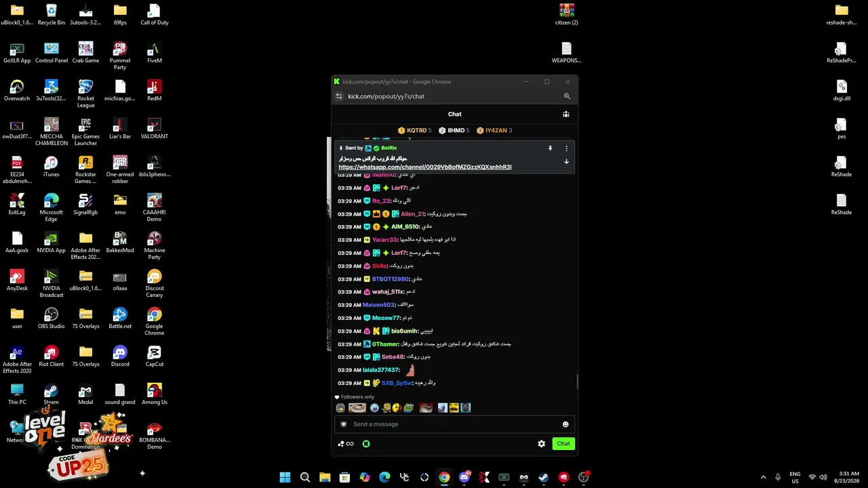Open taskbar Search

tap(305, 477)
